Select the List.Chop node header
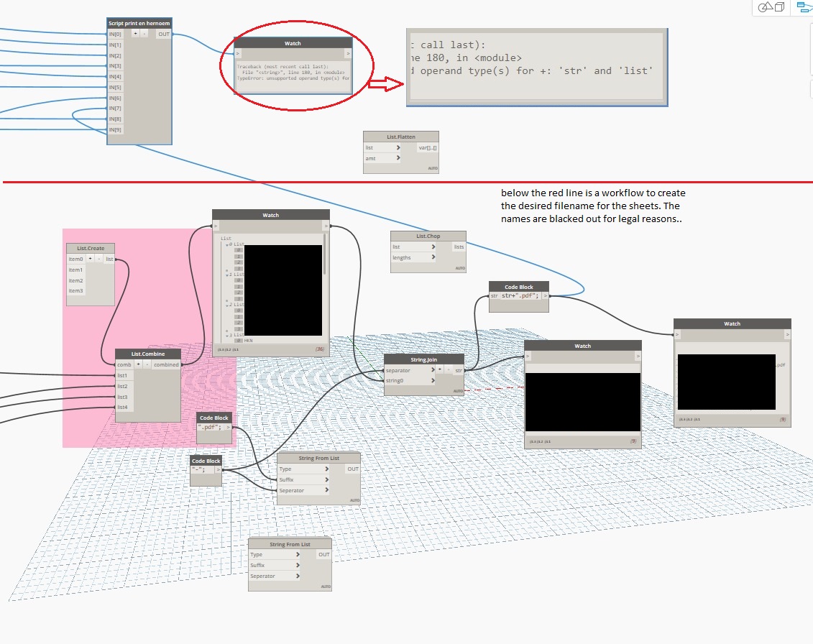813x644 pixels. (x=428, y=236)
